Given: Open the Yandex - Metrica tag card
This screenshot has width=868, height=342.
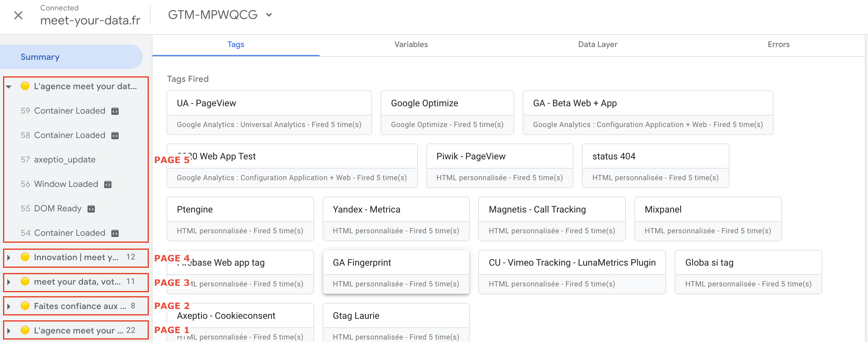Looking at the screenshot, I should coord(396,219).
